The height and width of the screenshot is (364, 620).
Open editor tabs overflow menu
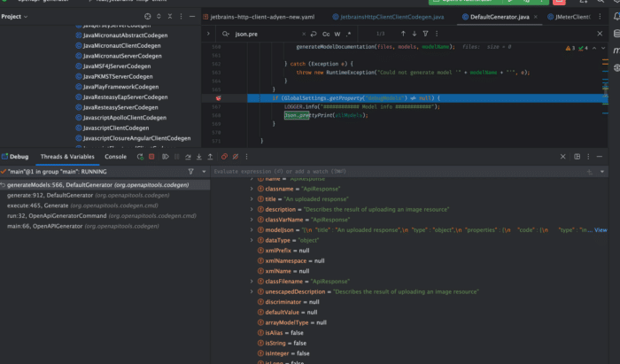pos(600,17)
